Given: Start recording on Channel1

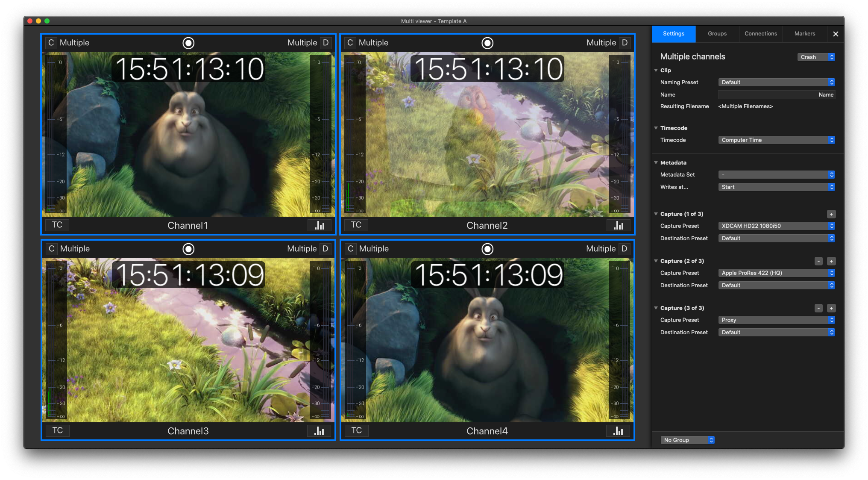Looking at the screenshot, I should 188,43.
